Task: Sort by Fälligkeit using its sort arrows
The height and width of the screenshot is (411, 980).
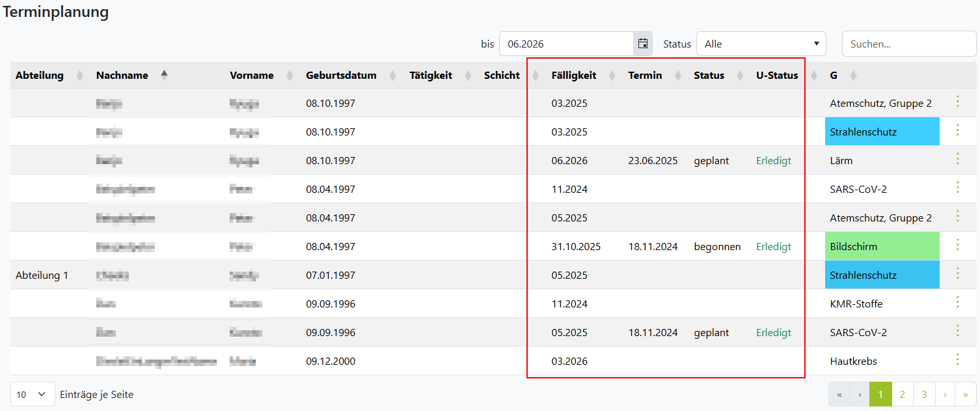Action: pos(612,76)
